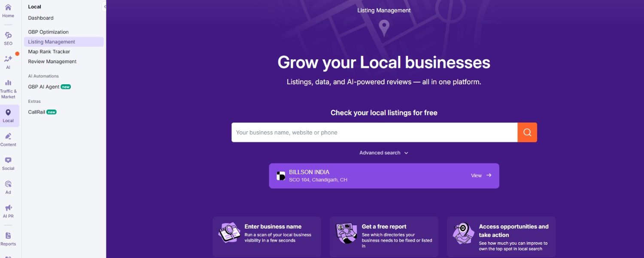Select the Content pencil icon
Screen dimensions: 644x258
[8, 136]
